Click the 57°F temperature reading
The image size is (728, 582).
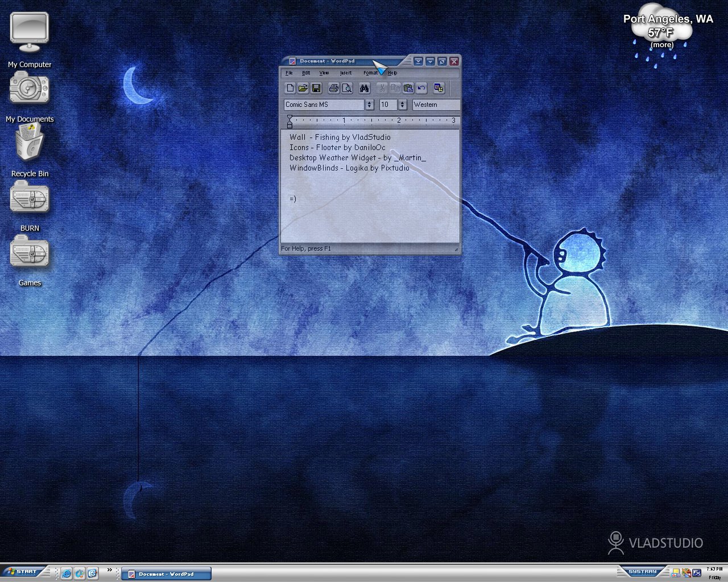click(x=661, y=32)
